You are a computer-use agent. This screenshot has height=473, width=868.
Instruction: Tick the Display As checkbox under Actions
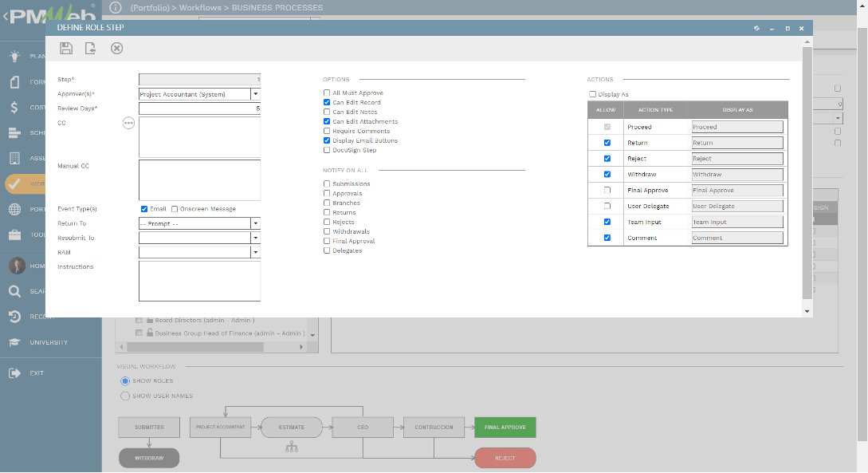coord(592,94)
